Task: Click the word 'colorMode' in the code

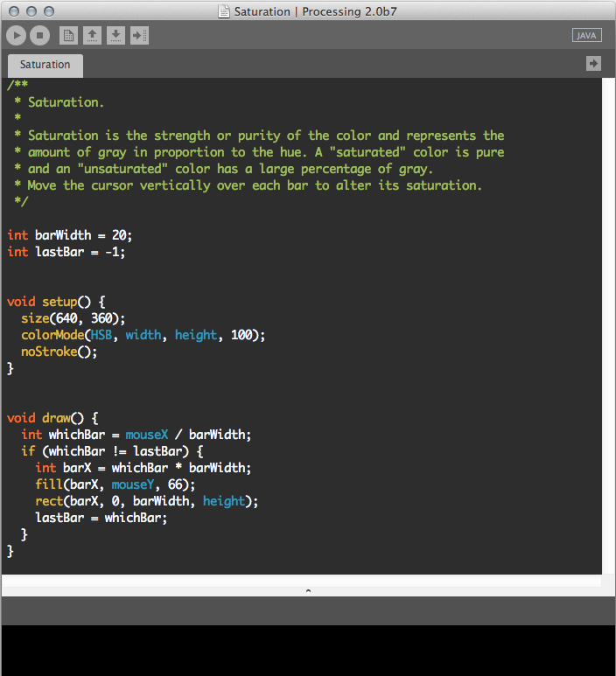Action: [x=52, y=335]
